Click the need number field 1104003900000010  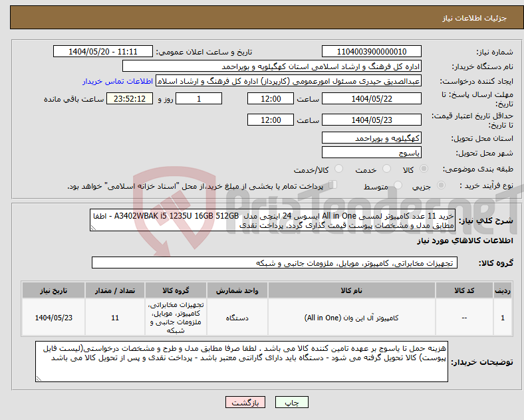pyautogui.click(x=371, y=51)
